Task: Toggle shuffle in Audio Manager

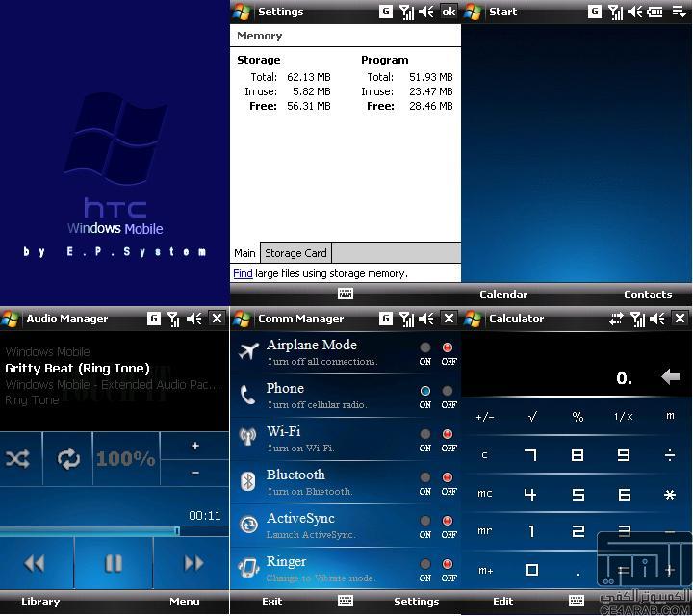Action: click(x=17, y=459)
